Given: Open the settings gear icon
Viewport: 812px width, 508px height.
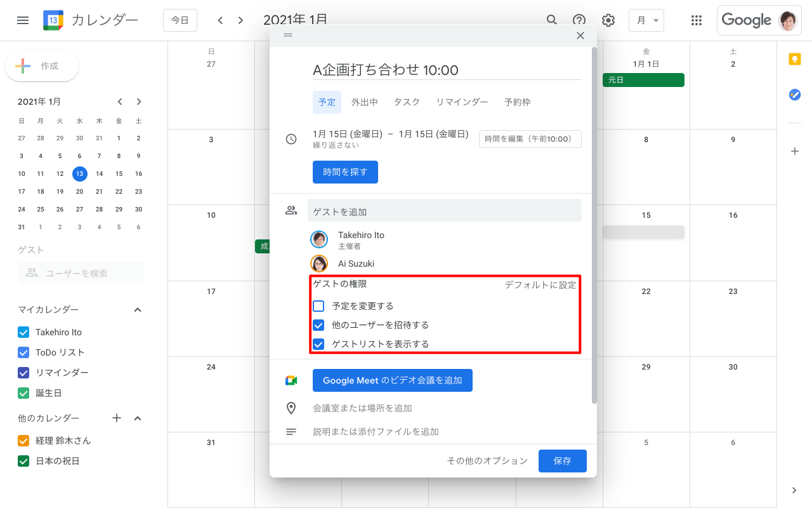Looking at the screenshot, I should click(x=608, y=20).
